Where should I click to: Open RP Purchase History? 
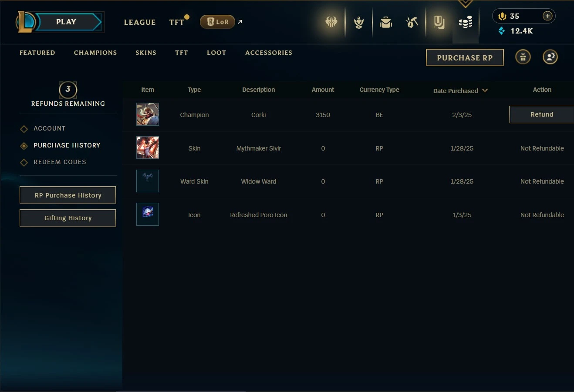tap(68, 195)
